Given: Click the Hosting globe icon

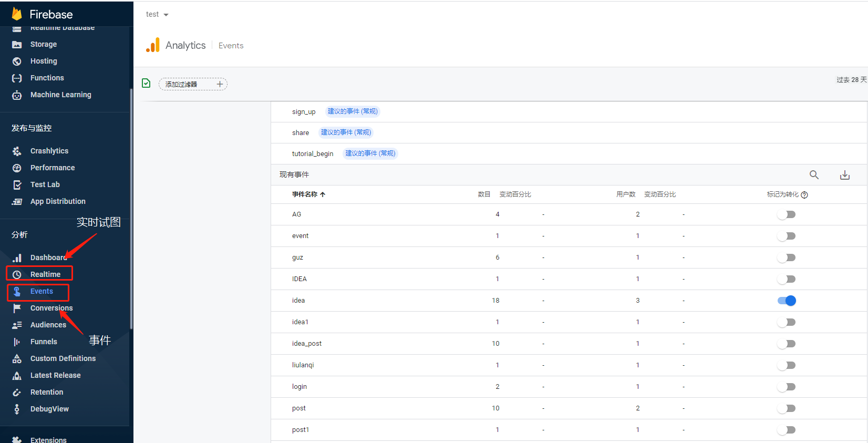Looking at the screenshot, I should point(17,61).
